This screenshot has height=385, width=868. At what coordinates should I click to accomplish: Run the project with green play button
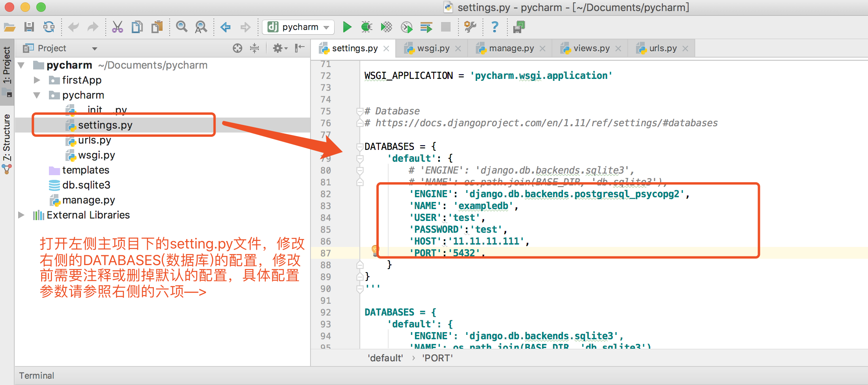(347, 27)
